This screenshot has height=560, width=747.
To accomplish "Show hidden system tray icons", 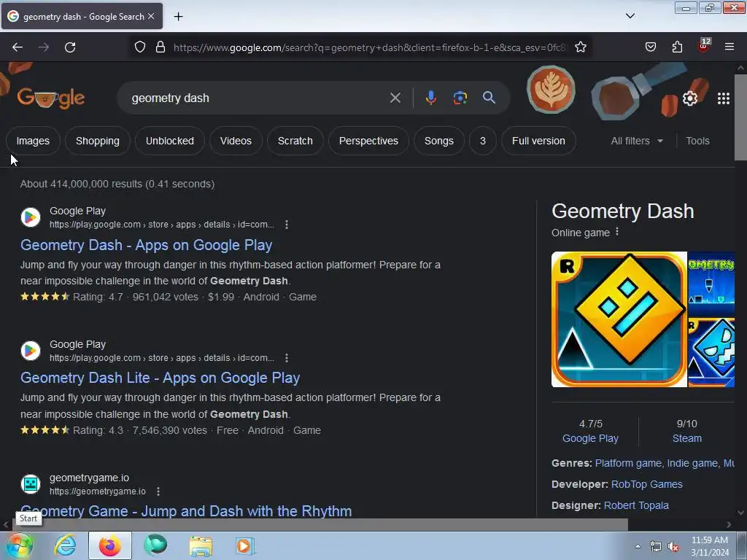I will 638,547.
